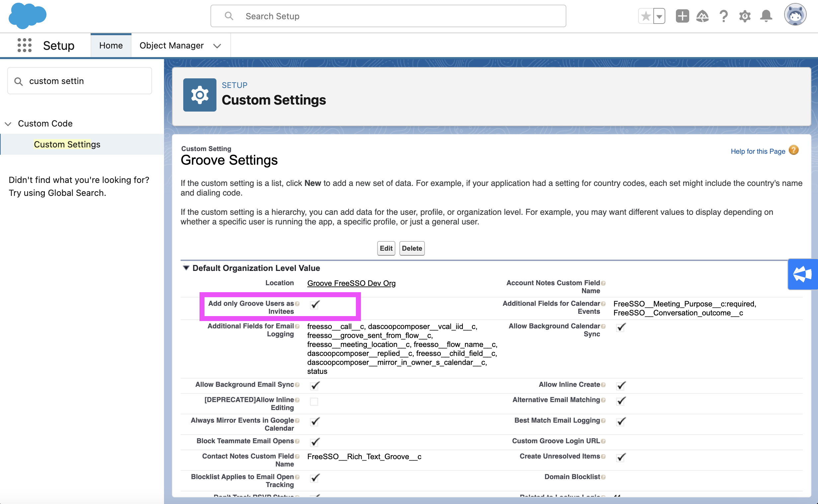
Task: Open the Object Manager tab chevron menu
Action: pos(217,46)
